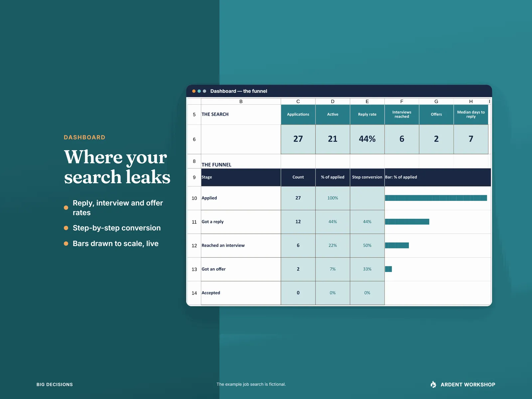Click the orange window dot in title bar
This screenshot has height=399, width=532.
(x=194, y=91)
